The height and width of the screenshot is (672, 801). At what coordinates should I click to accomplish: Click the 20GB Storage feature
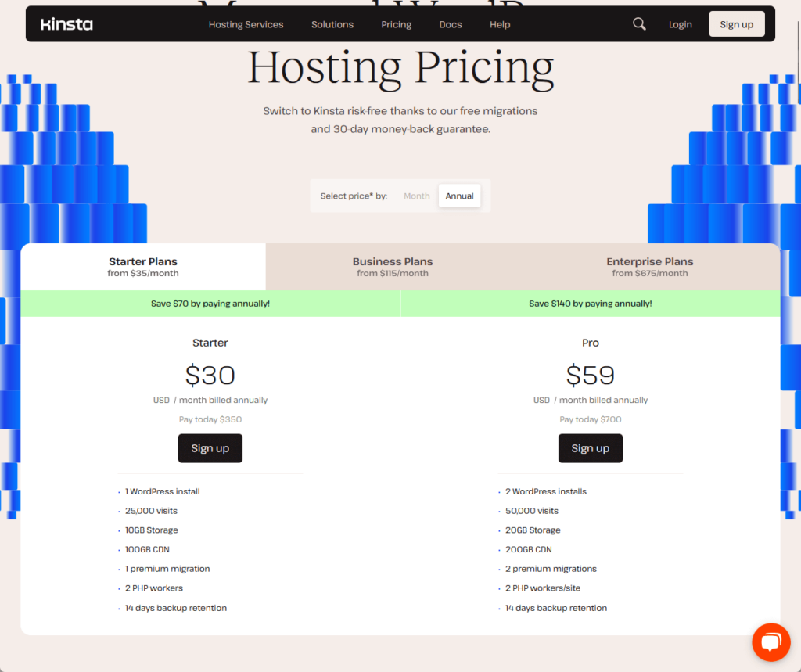pyautogui.click(x=532, y=530)
